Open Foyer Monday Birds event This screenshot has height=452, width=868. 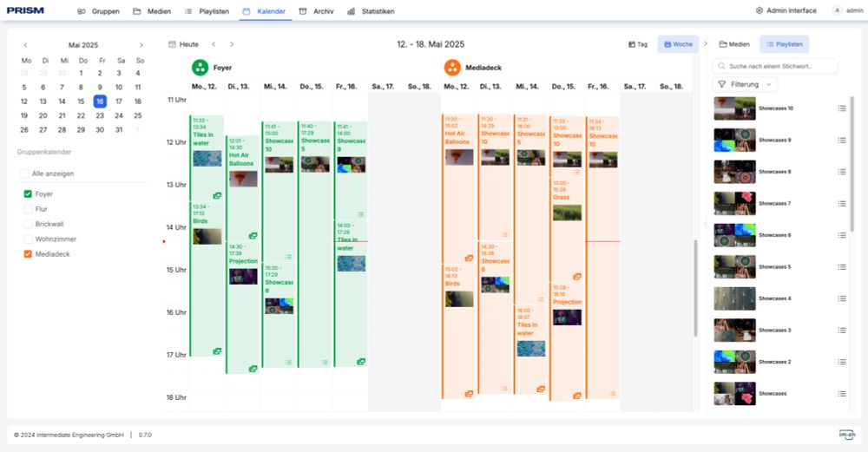pos(207,278)
